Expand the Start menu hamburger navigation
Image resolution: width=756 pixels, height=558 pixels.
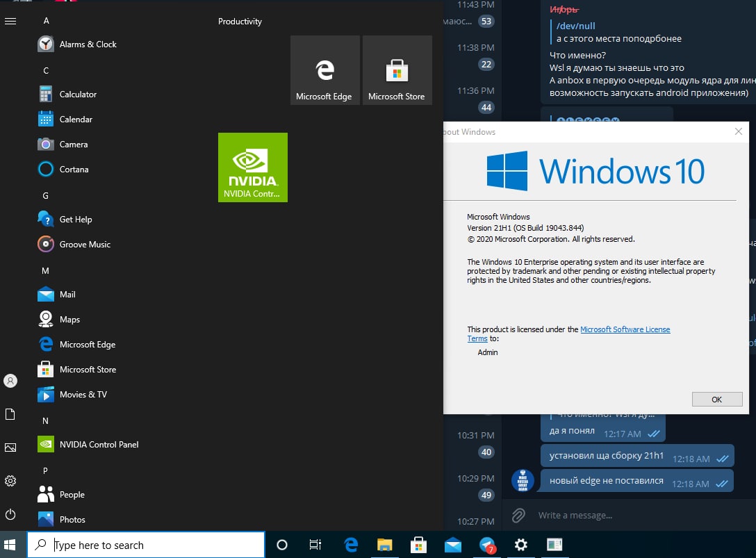click(x=10, y=21)
